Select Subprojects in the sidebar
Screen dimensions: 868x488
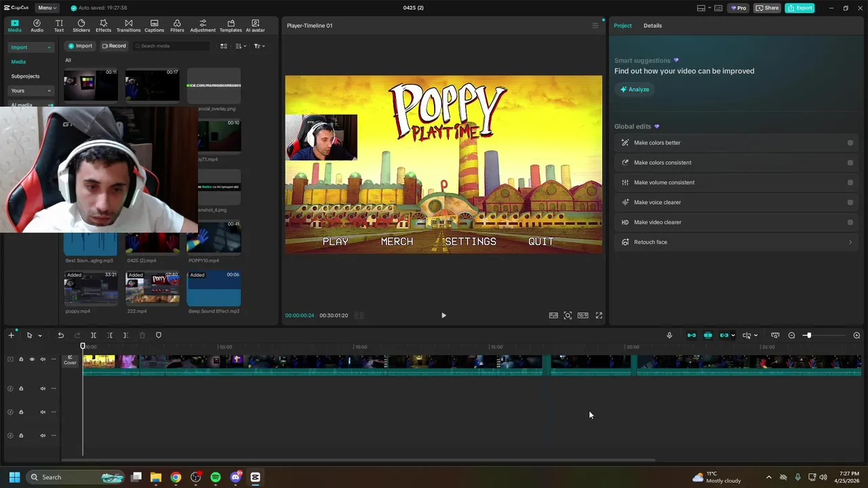click(25, 77)
